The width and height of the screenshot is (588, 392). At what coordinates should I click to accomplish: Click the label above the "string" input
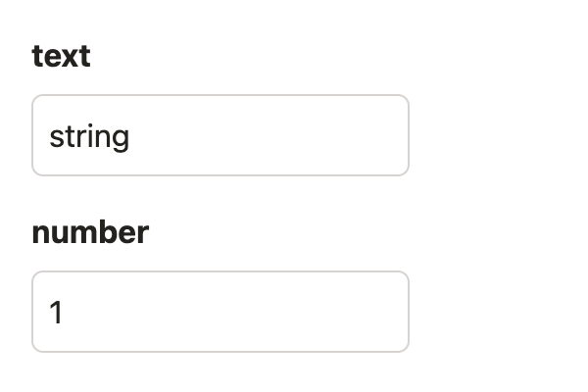point(61,57)
